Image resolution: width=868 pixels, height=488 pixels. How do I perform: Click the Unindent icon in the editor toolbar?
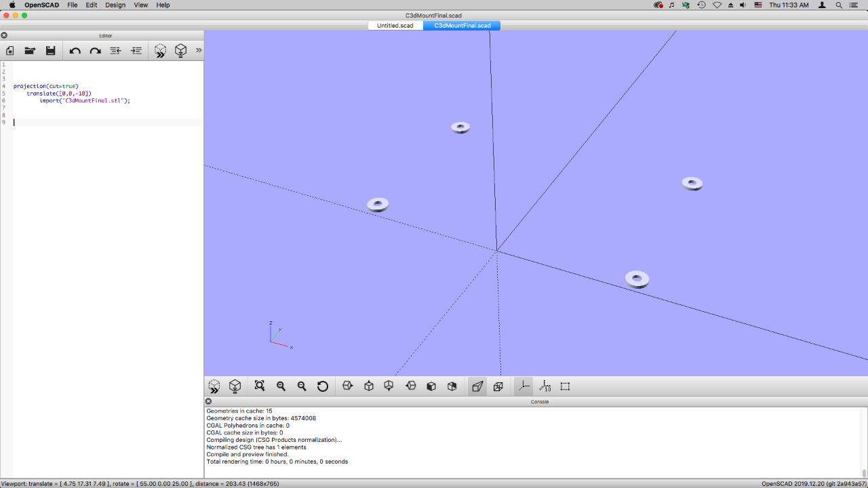(116, 51)
